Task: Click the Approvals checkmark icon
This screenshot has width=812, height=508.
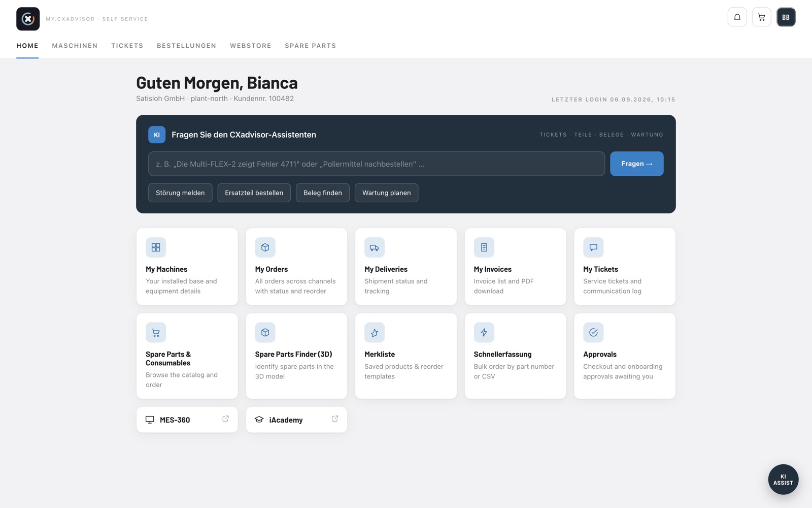Action: pyautogui.click(x=593, y=333)
